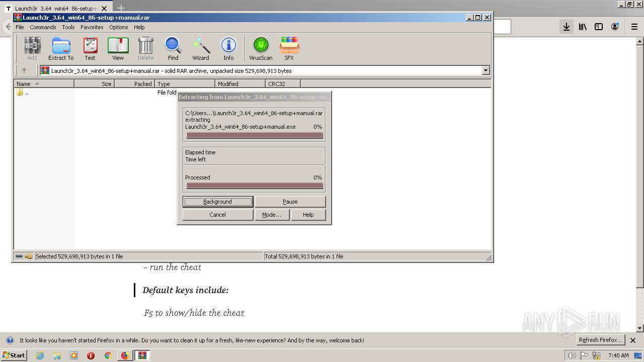Image resolution: width=644 pixels, height=362 pixels.
Task: Send extraction to Background
Action: pyautogui.click(x=218, y=202)
